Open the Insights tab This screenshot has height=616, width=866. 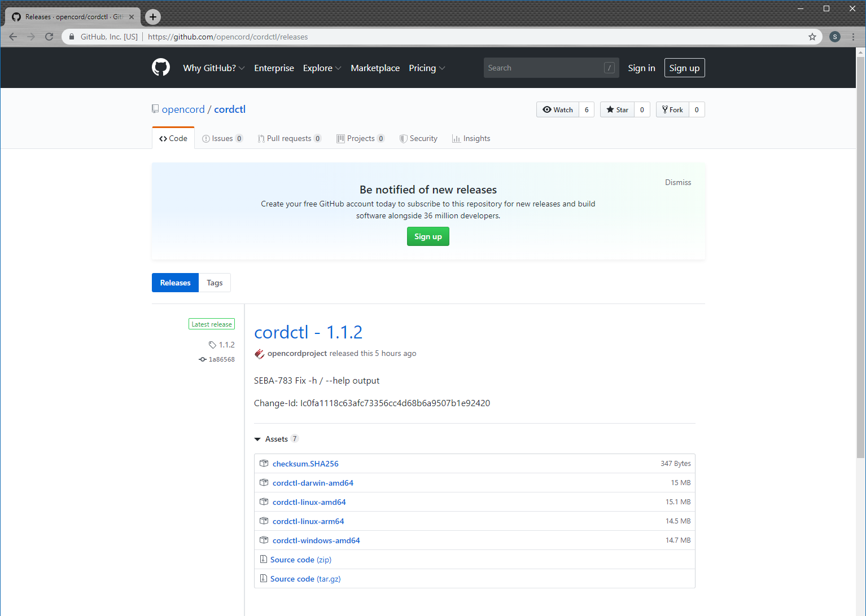click(471, 138)
